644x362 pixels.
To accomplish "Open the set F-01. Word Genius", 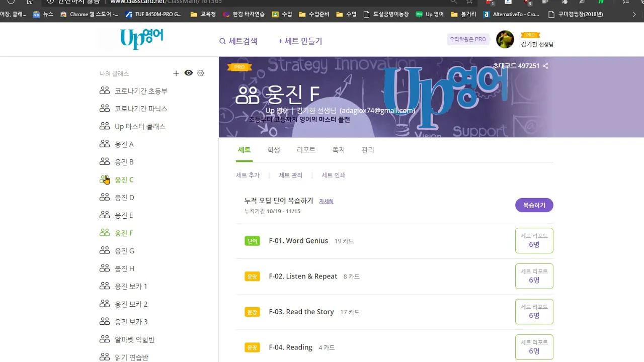I will 298,241.
